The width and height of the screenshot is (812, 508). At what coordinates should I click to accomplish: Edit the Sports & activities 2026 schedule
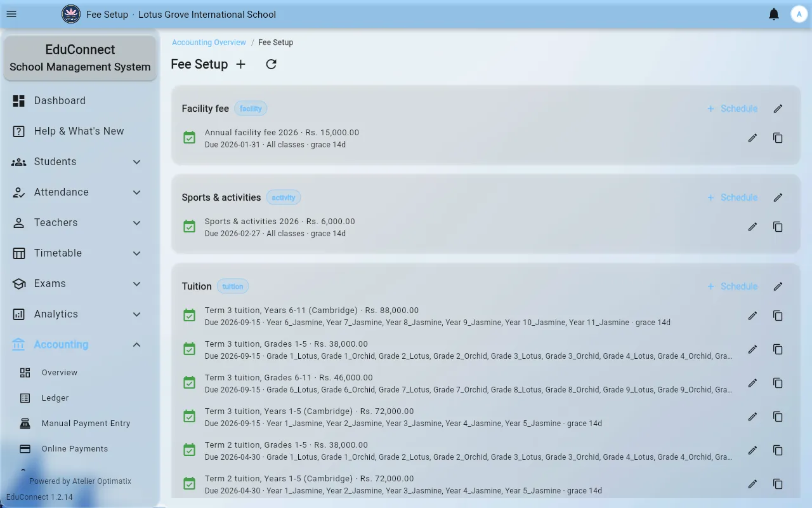click(x=752, y=227)
